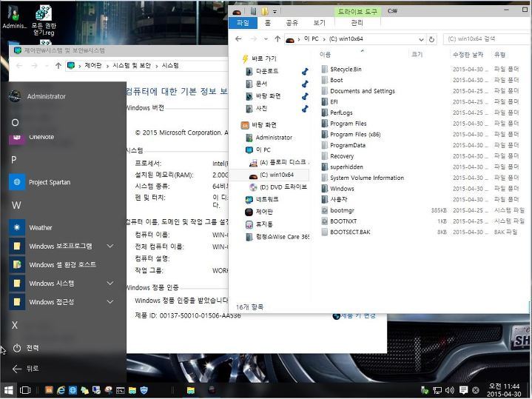Viewport: 532px width, 399px height.
Task: Select the 드라이브 도구 contextual tab
Action: (357, 12)
